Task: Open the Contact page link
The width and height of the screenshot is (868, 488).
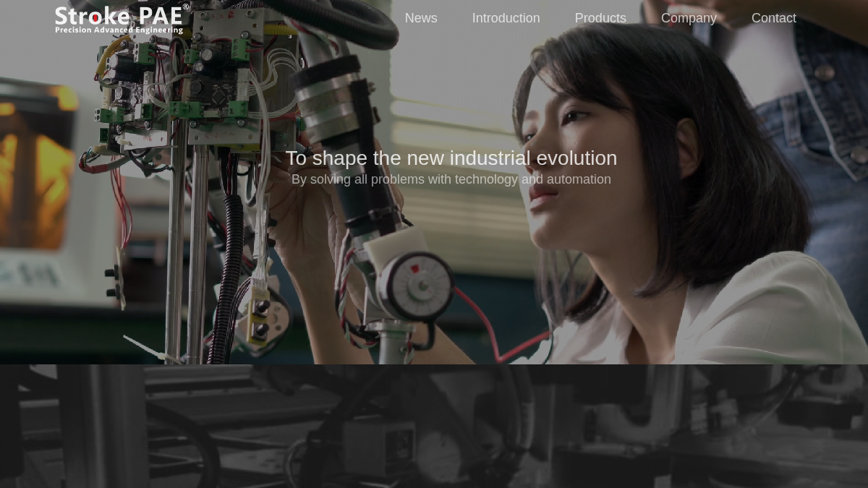Action: (x=773, y=18)
